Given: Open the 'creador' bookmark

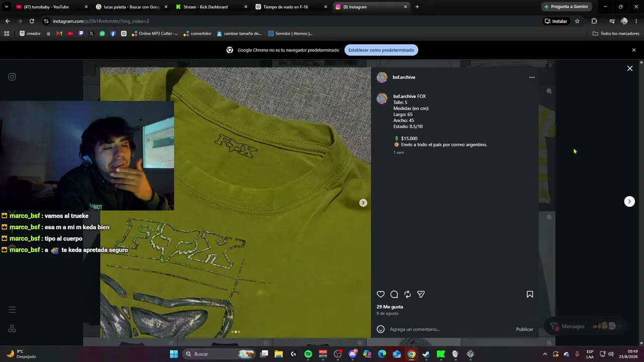Looking at the screenshot, I should pyautogui.click(x=30, y=34).
